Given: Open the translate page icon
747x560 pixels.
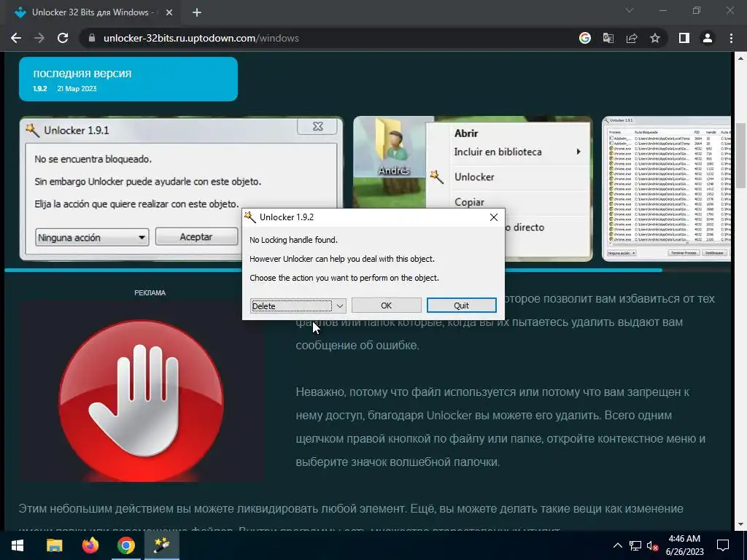Looking at the screenshot, I should (608, 38).
